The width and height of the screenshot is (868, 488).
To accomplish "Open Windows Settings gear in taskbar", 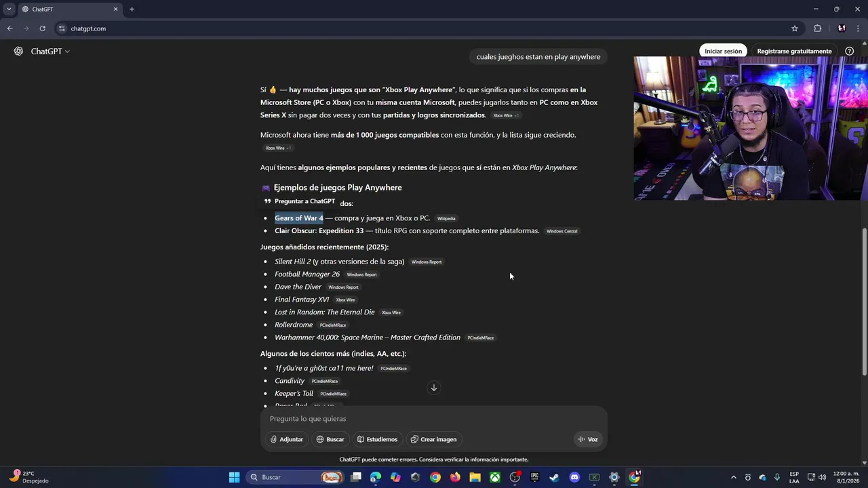I will [x=614, y=477].
